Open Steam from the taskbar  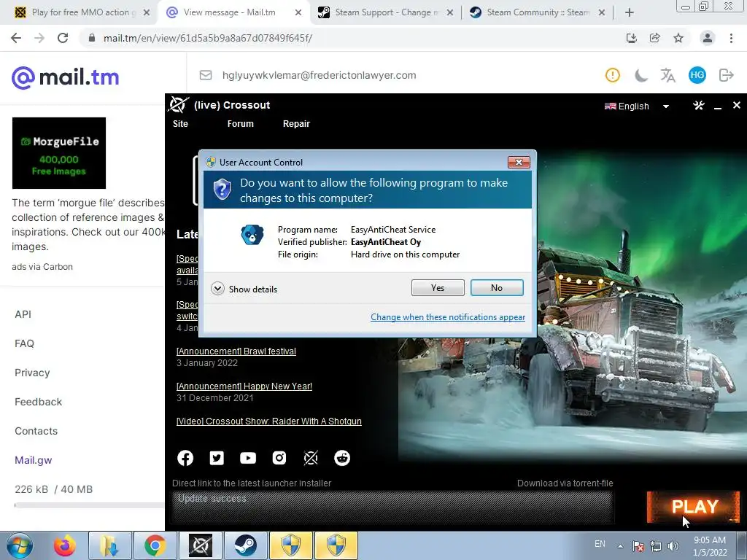coord(245,545)
